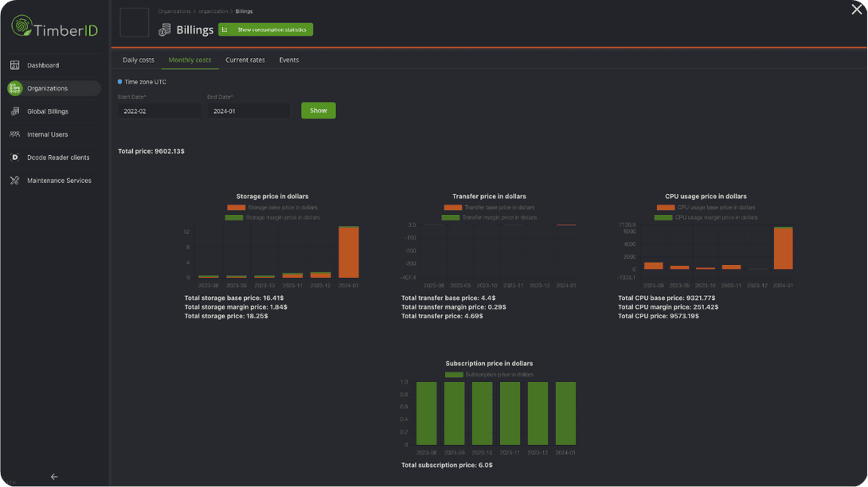Open Global Billings menu entry
The image size is (868, 487).
point(48,111)
